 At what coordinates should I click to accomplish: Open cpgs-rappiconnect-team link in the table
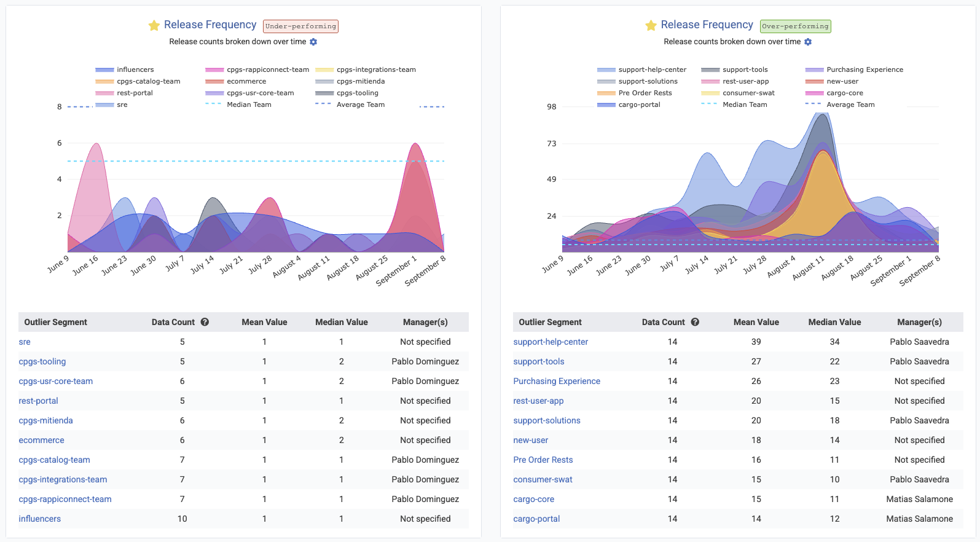pyautogui.click(x=65, y=499)
